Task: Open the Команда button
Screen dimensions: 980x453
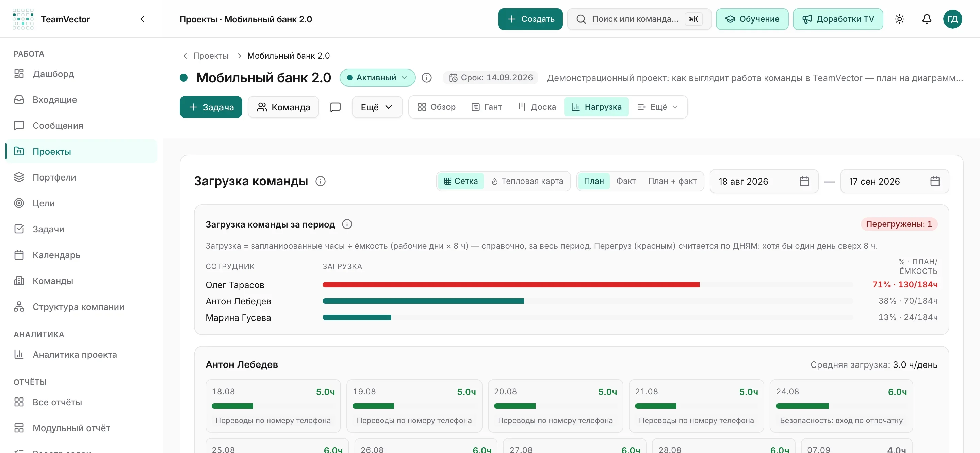Action: pyautogui.click(x=283, y=107)
